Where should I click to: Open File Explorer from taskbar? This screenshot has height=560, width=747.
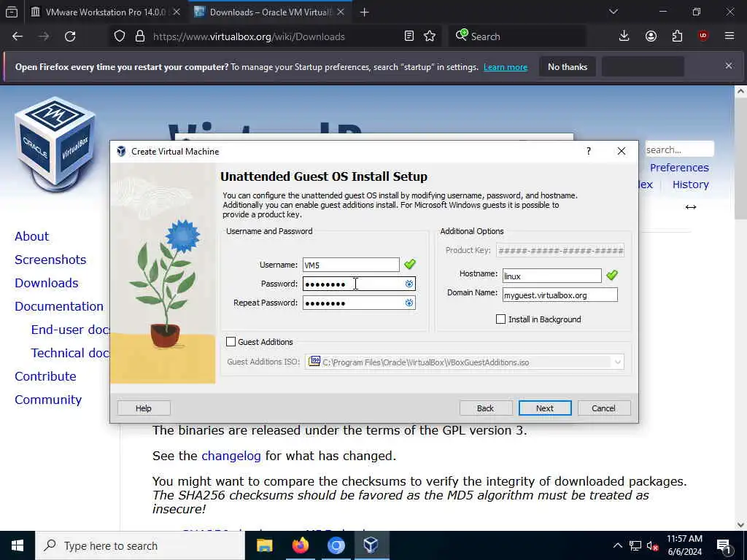(x=264, y=545)
